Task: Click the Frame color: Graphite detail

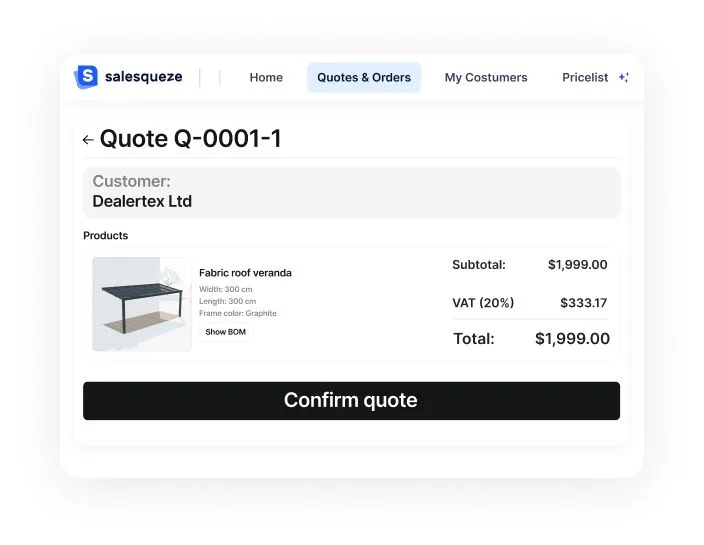Action: [238, 313]
